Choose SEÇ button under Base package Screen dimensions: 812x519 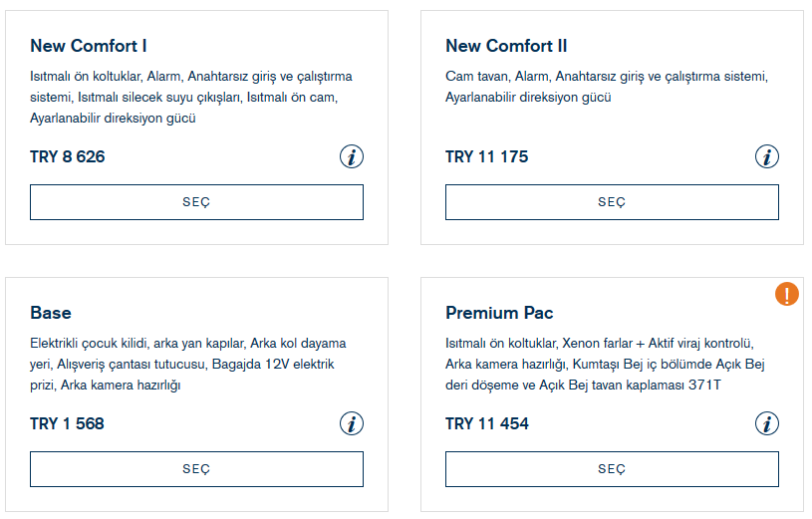pyautogui.click(x=197, y=469)
